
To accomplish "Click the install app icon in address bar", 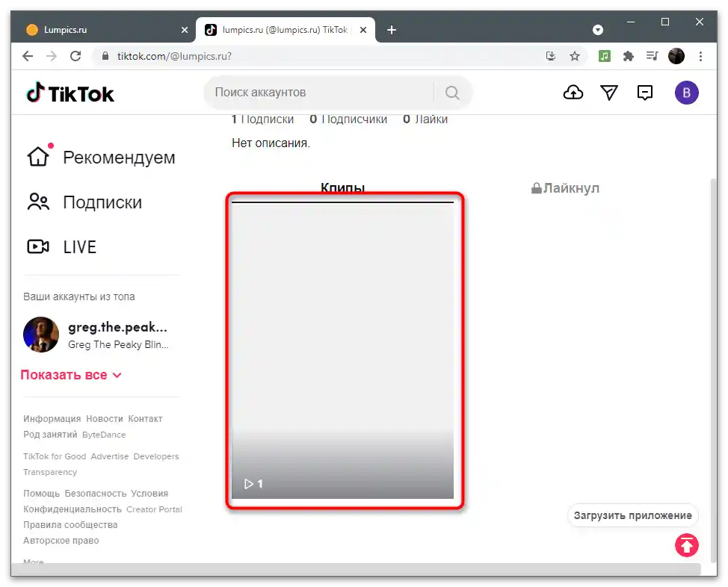I will pos(551,56).
